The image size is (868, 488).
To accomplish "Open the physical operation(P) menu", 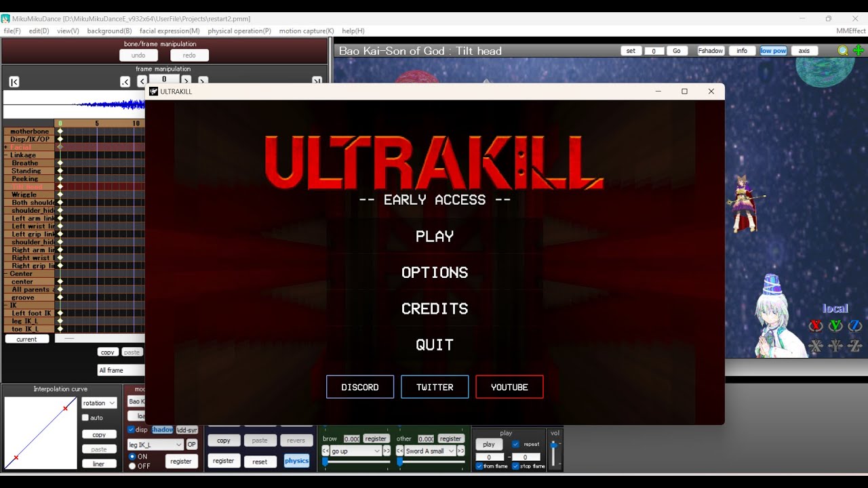I will 239,31.
